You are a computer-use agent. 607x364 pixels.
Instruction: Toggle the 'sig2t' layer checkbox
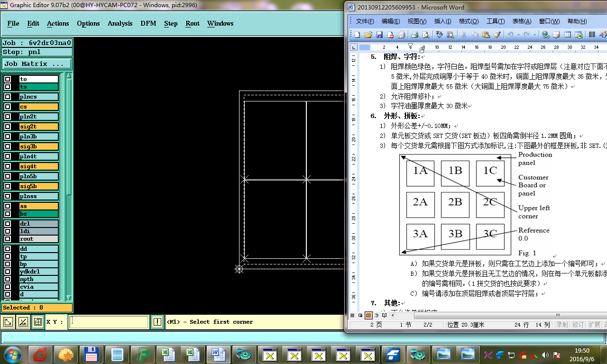(8, 127)
